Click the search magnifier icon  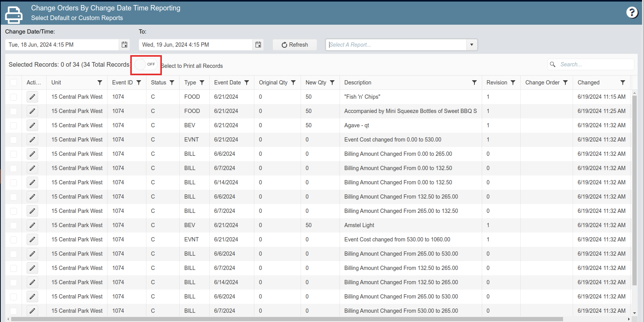click(x=553, y=64)
